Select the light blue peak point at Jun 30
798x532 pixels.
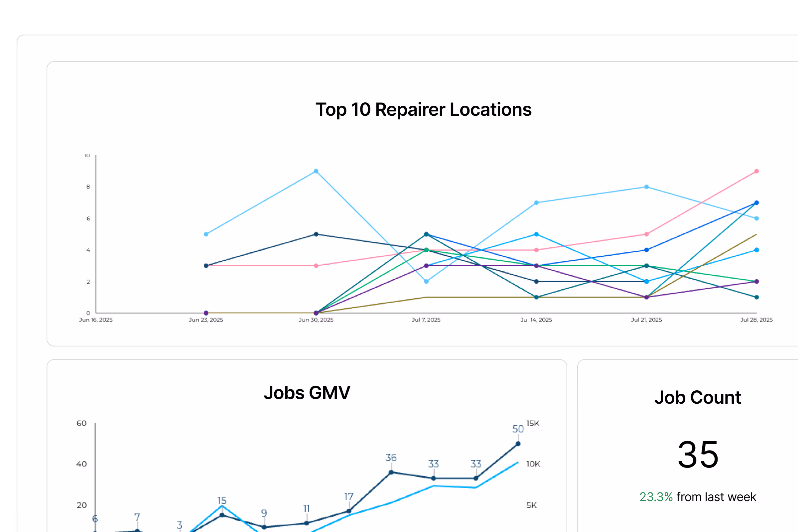pyautogui.click(x=316, y=171)
